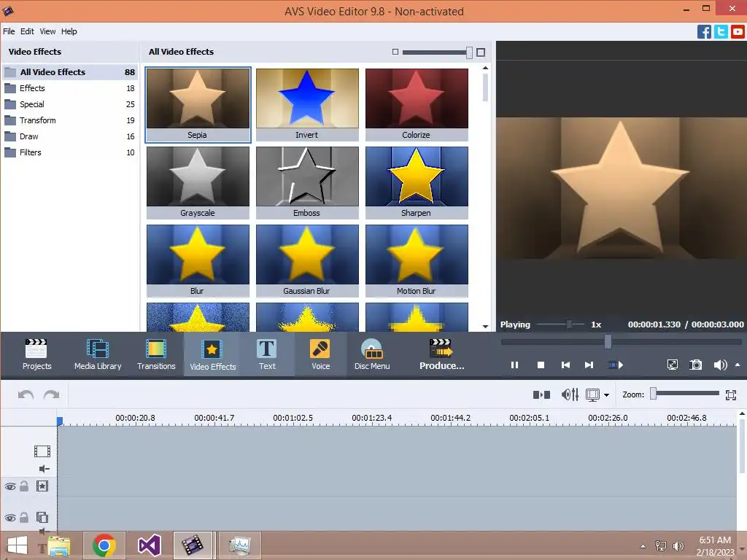
Task: Jump to next frame in preview
Action: 589,365
